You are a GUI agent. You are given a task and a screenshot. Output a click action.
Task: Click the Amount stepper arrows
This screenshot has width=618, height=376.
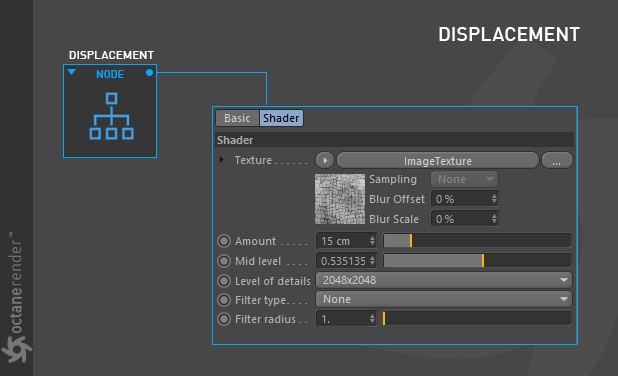(372, 240)
